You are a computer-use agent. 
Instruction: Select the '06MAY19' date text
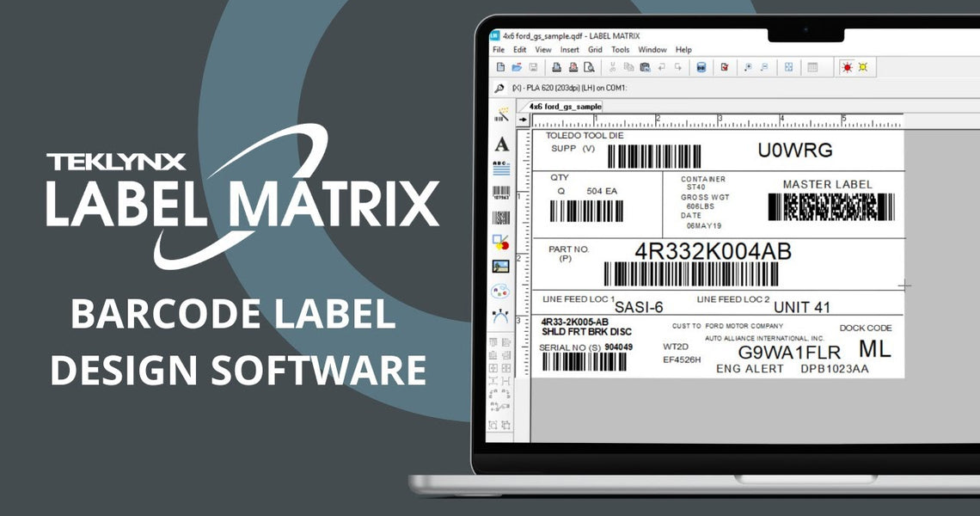[704, 226]
